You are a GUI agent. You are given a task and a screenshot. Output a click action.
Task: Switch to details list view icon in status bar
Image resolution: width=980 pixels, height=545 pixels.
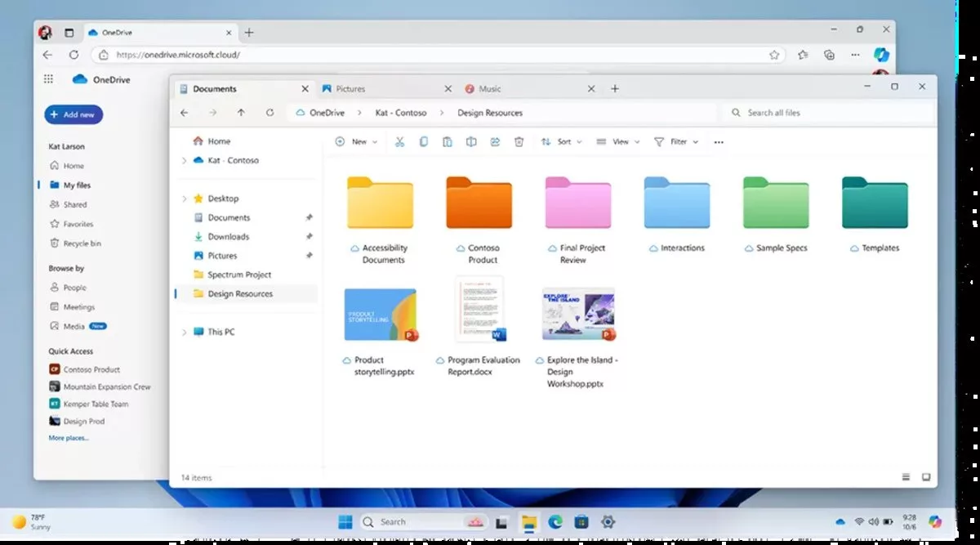coord(906,476)
